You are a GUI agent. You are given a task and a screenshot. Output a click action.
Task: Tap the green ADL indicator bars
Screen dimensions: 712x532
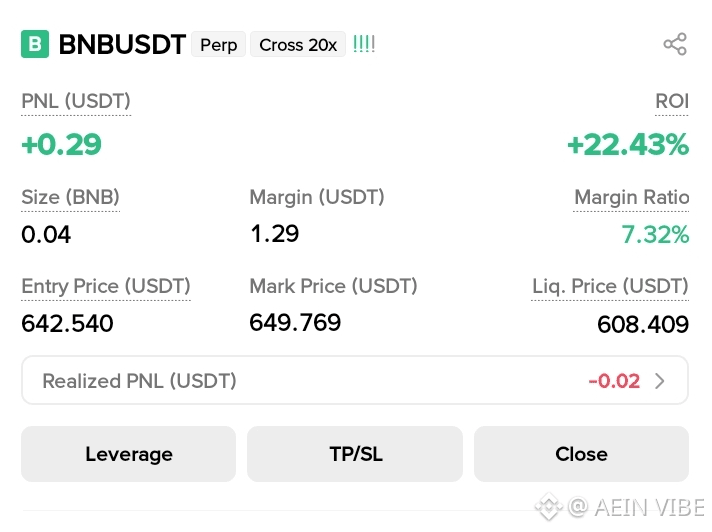click(x=364, y=44)
